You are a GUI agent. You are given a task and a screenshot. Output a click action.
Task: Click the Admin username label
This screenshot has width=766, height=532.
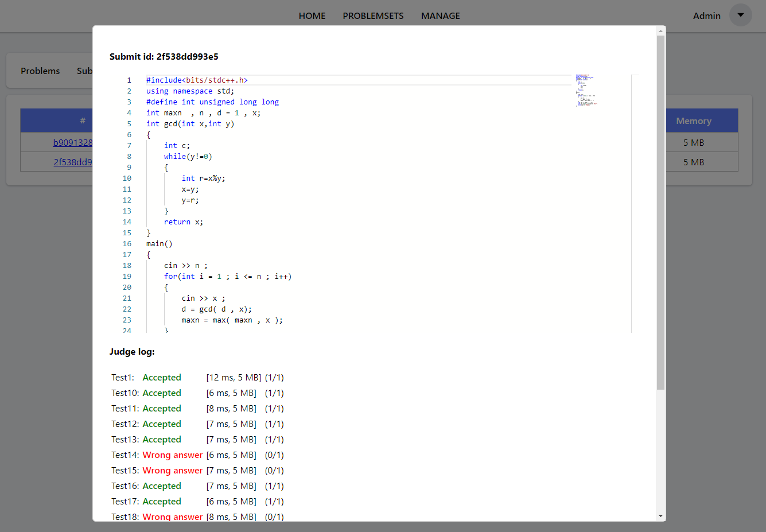tap(706, 16)
